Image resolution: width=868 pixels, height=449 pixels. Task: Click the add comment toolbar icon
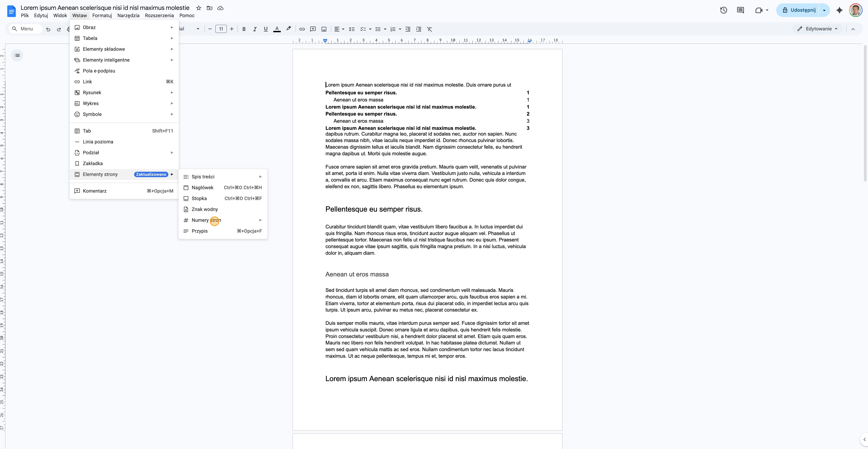(313, 29)
